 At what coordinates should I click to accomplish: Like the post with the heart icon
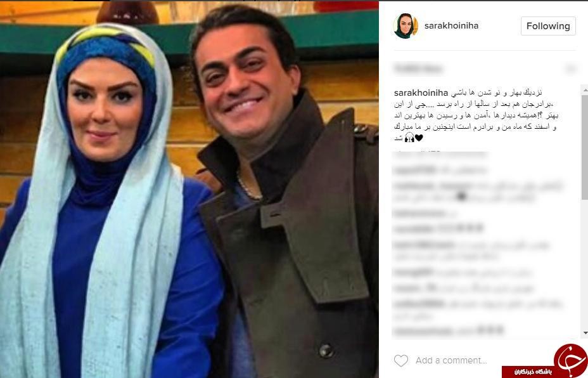(x=401, y=361)
